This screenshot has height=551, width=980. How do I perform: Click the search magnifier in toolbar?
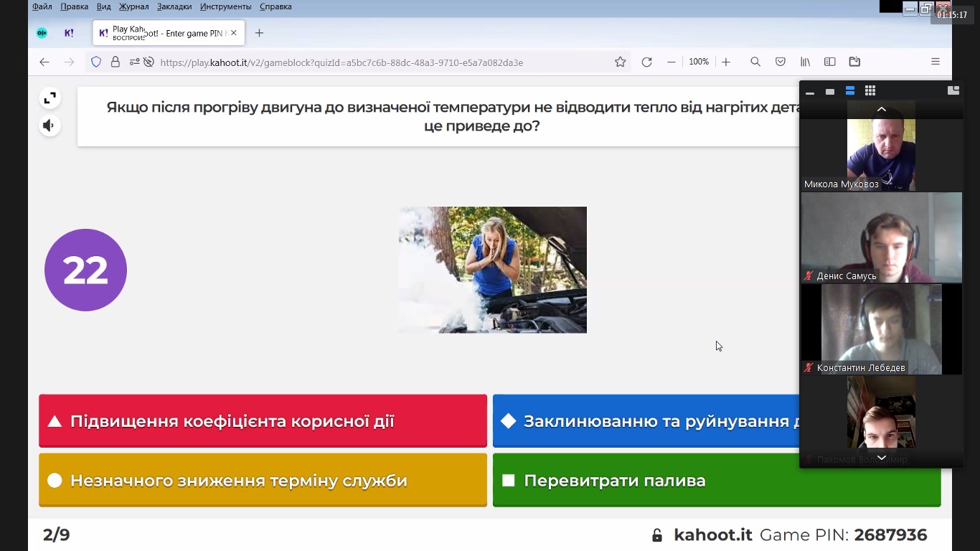click(755, 62)
